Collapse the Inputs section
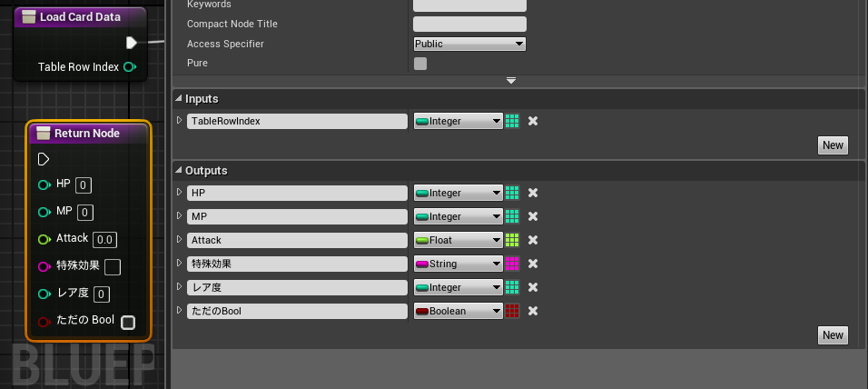The width and height of the screenshot is (868, 389). (x=178, y=99)
